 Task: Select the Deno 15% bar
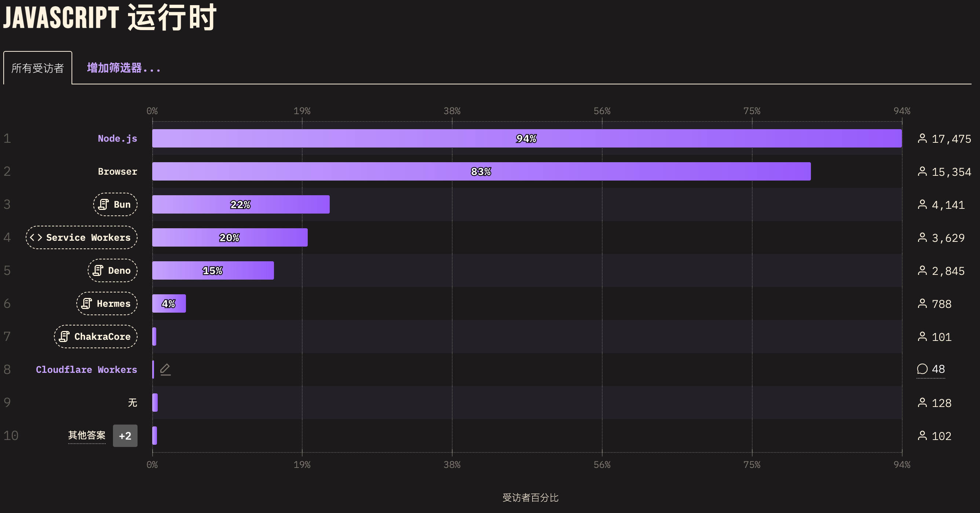pos(213,270)
